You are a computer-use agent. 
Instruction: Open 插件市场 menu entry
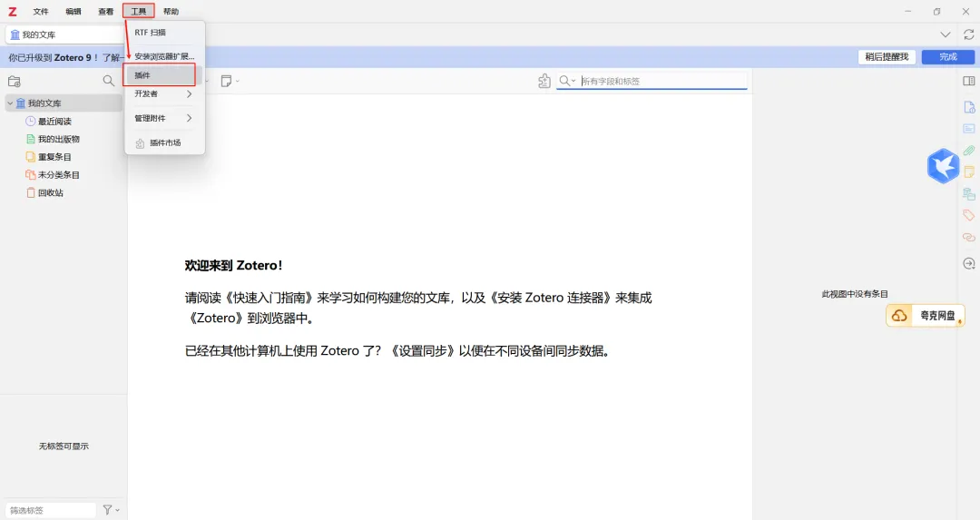coord(164,142)
